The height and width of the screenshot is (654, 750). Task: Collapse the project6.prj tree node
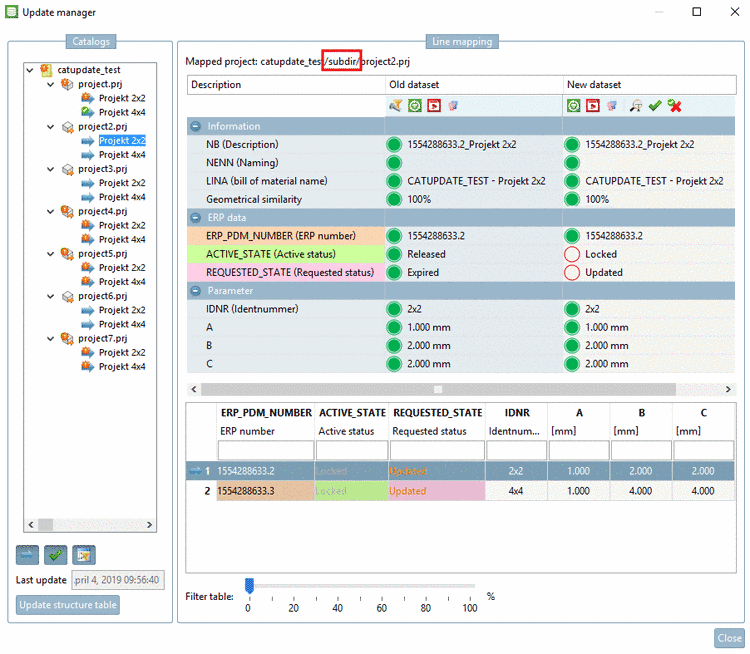51,297
